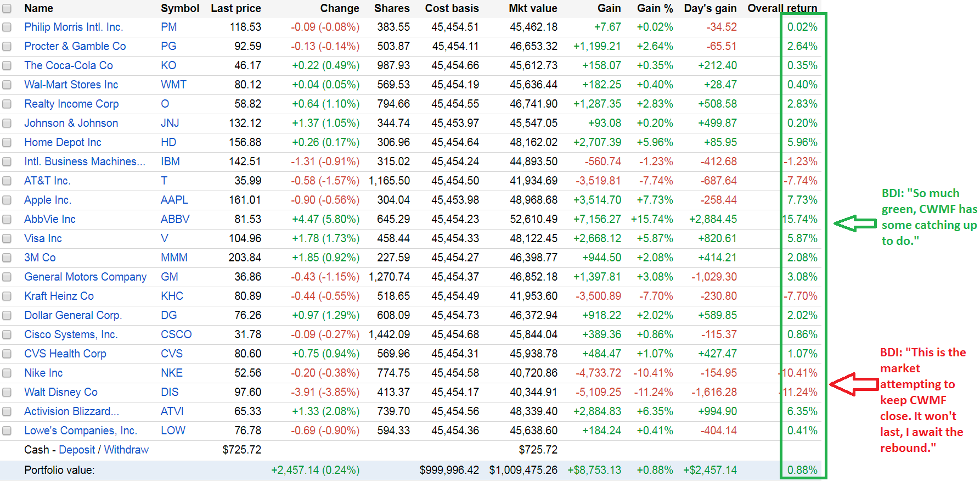This screenshot has width=980, height=481.
Task: Select portfolio day's gain +$2,457.14
Action: coord(710,470)
